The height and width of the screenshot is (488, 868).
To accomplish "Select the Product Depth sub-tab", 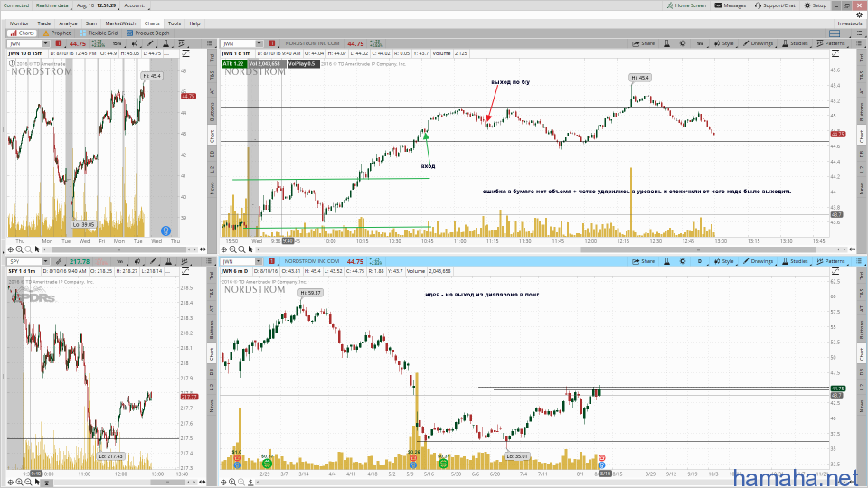I will click(147, 33).
